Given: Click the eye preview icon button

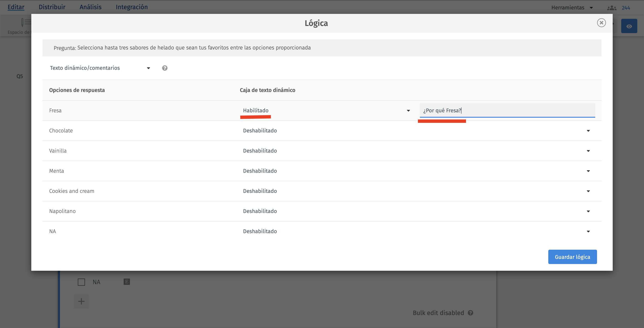Looking at the screenshot, I should pyautogui.click(x=629, y=26).
